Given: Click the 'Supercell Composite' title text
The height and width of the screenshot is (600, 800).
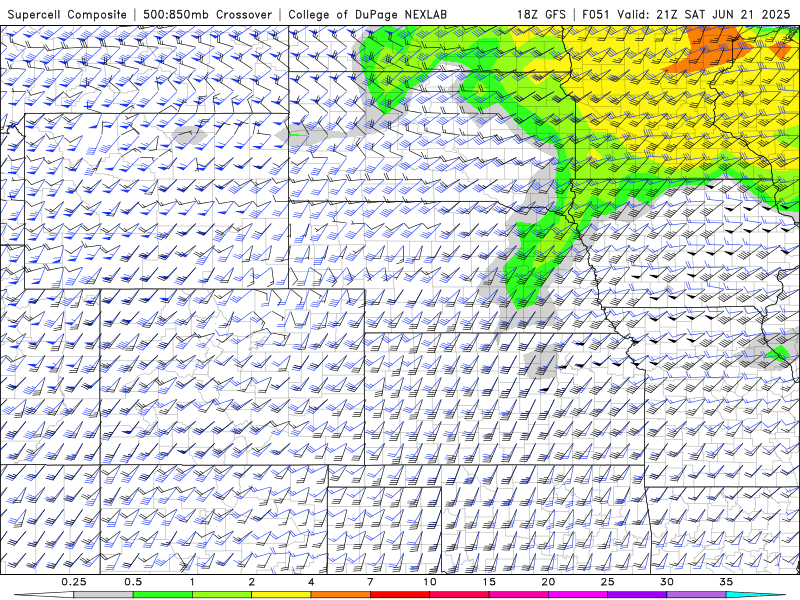Looking at the screenshot, I should coord(67,14).
